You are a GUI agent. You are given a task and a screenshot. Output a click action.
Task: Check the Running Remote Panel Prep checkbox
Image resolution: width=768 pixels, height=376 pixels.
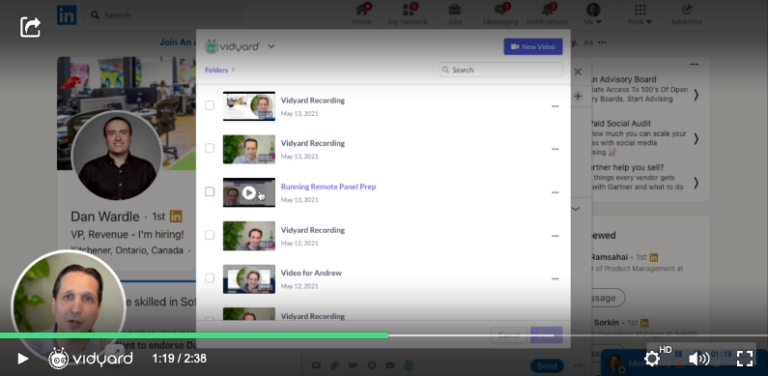(210, 191)
